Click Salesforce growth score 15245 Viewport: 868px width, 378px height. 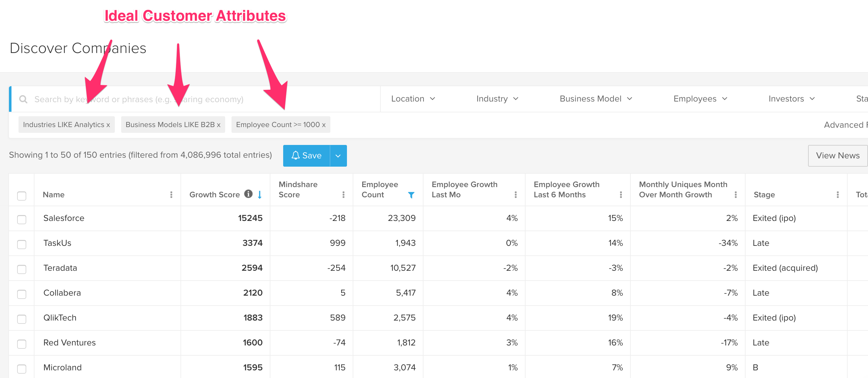(250, 218)
